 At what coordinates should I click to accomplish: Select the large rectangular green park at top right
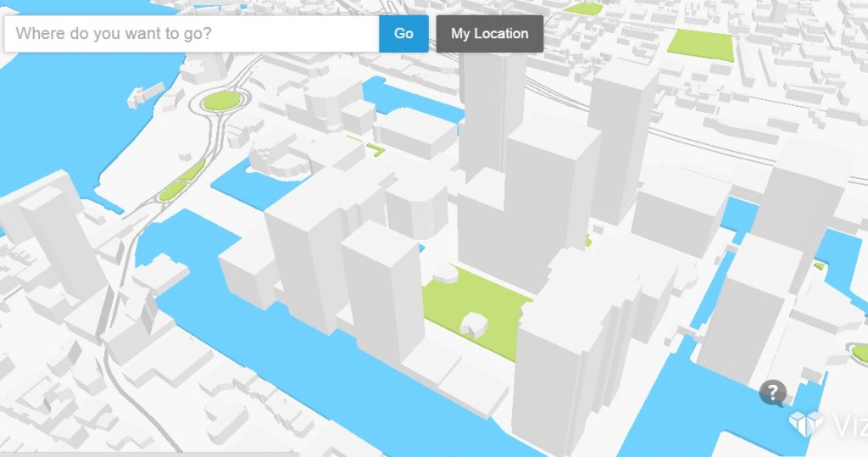click(x=699, y=42)
